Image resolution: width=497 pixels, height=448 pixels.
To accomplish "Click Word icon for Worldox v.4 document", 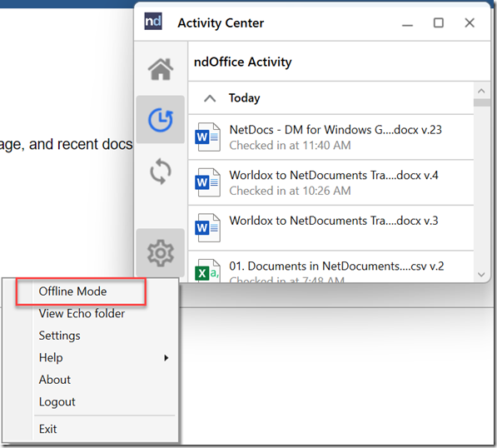I will (x=207, y=182).
